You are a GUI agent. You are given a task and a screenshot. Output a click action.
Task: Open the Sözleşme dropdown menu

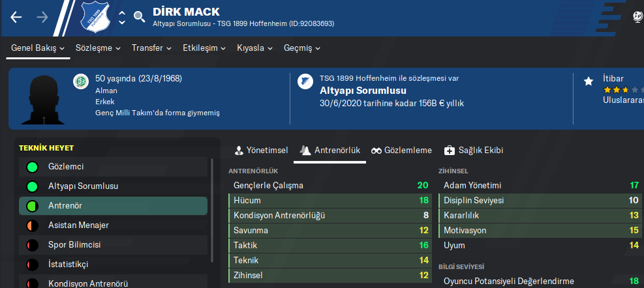(98, 48)
